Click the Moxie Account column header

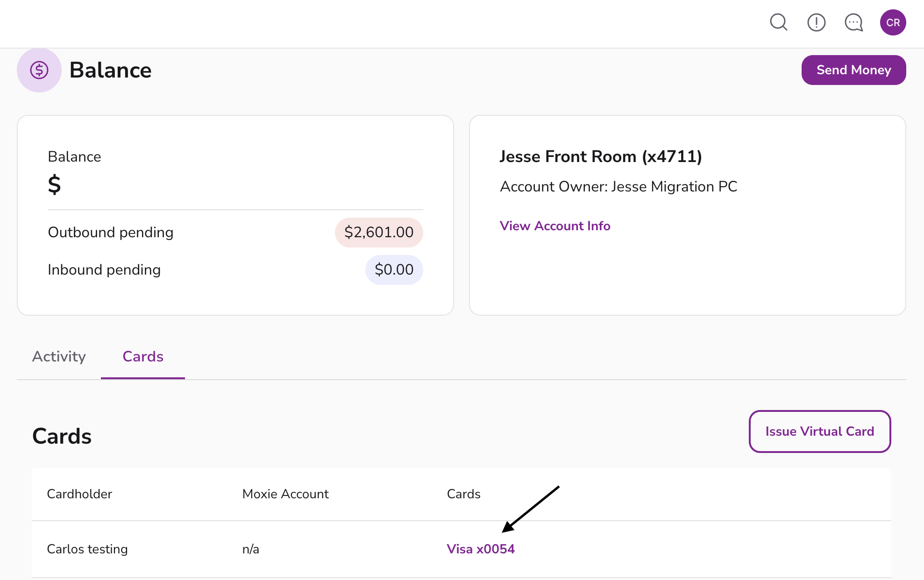point(285,494)
